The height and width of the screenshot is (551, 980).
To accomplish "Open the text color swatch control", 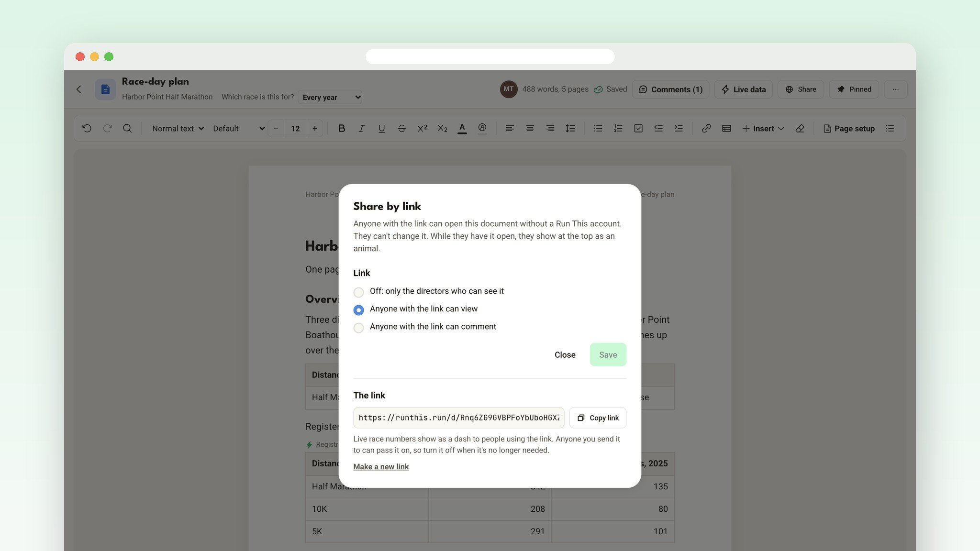I will 462,128.
